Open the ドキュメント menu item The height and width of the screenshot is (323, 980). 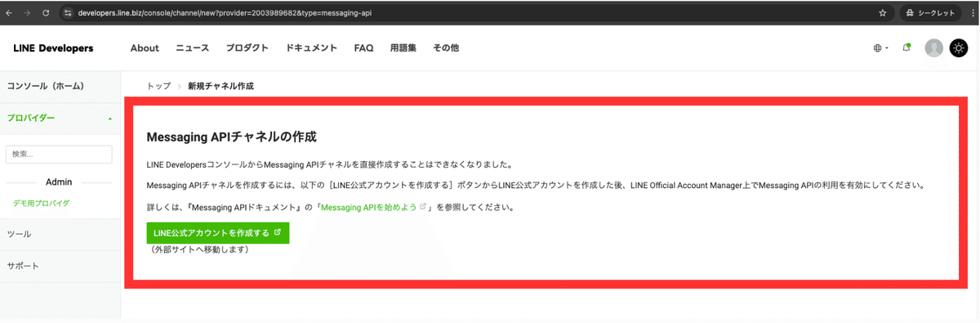pyautogui.click(x=311, y=48)
